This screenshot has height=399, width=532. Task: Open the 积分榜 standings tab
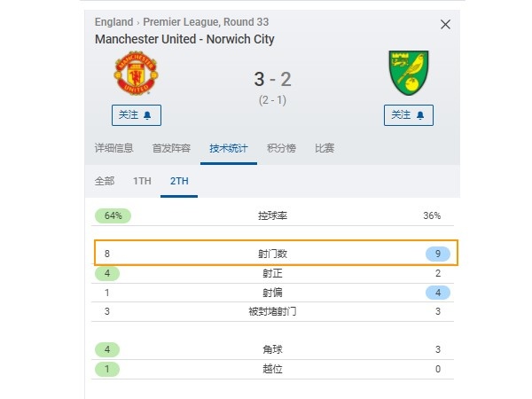[x=281, y=148]
